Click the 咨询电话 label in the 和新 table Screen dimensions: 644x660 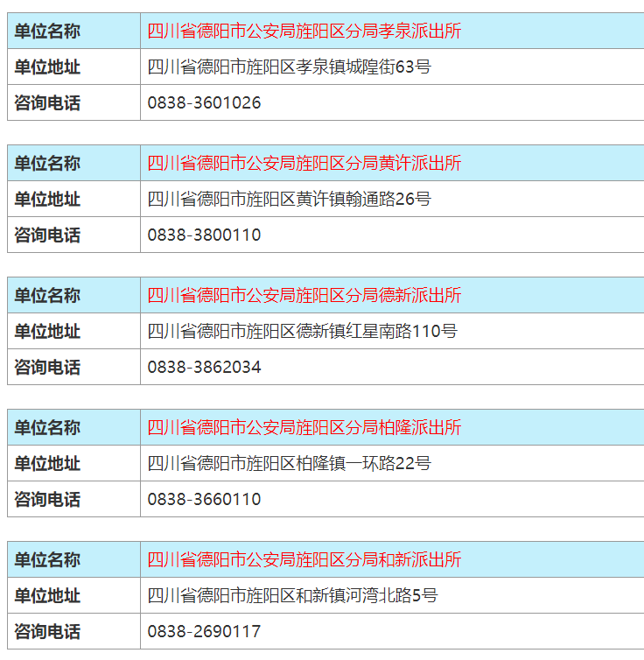coord(47,631)
